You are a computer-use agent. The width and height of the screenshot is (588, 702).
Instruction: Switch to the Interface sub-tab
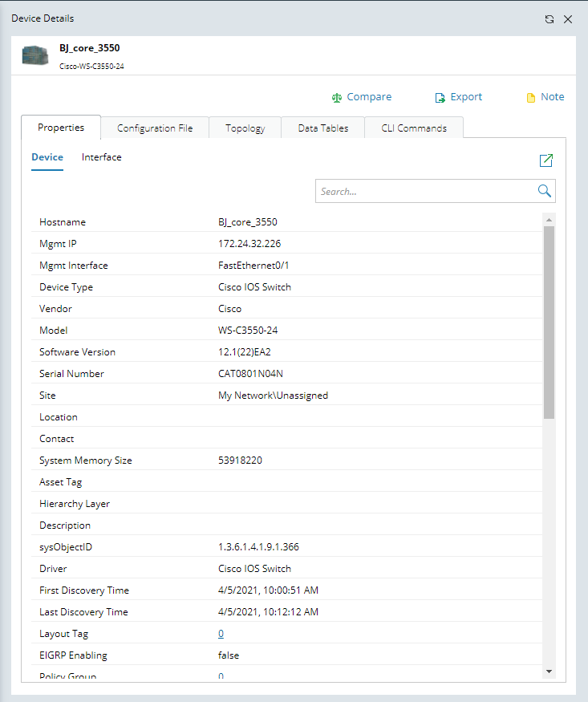pyautogui.click(x=102, y=157)
